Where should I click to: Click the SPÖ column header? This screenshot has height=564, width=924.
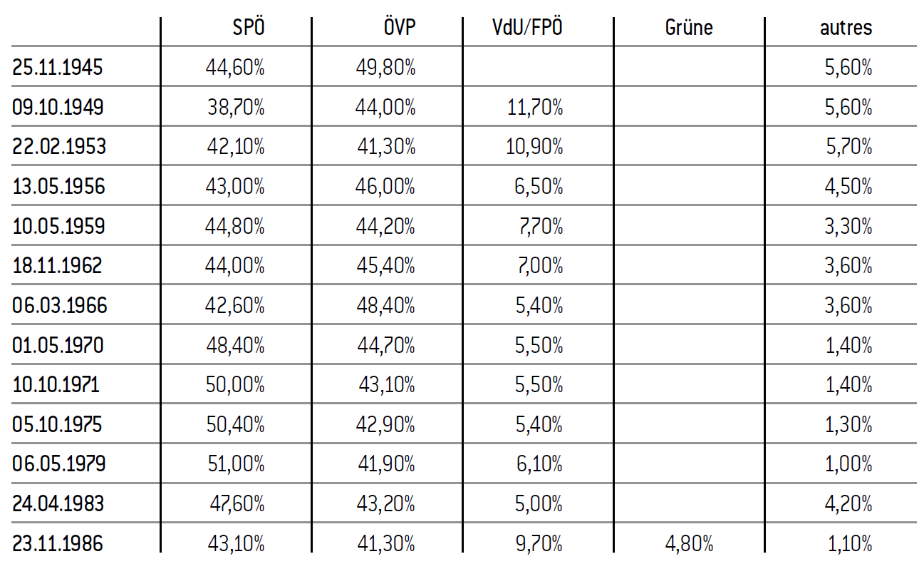coord(249,28)
